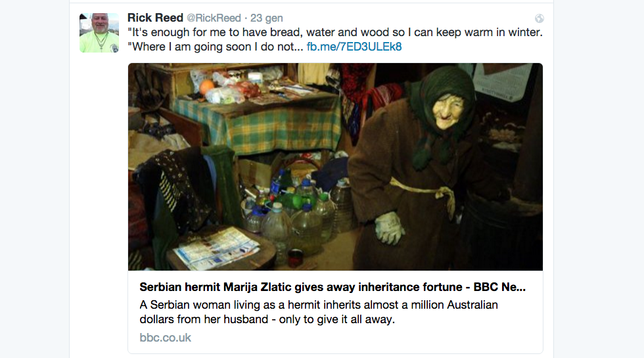Follow the fb.me/7ED3ULEk8 link
This screenshot has width=644, height=358.
[x=354, y=47]
